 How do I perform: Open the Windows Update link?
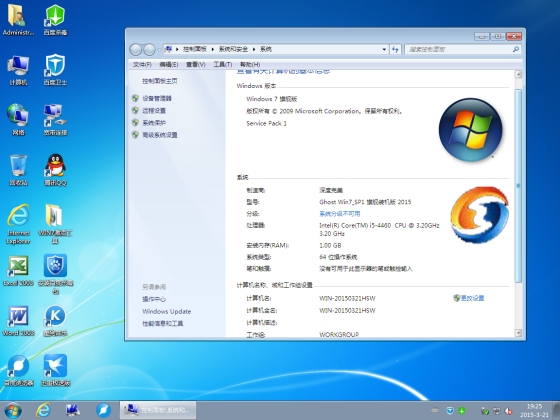coord(166,311)
